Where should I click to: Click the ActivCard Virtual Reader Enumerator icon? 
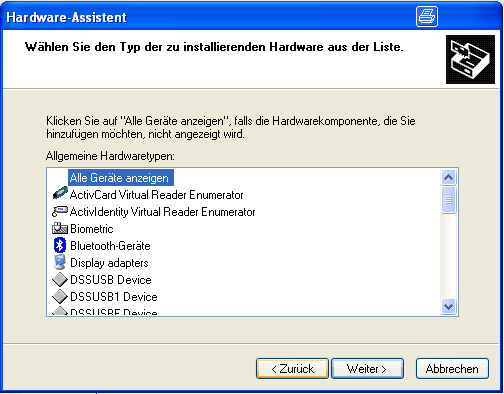pos(60,194)
